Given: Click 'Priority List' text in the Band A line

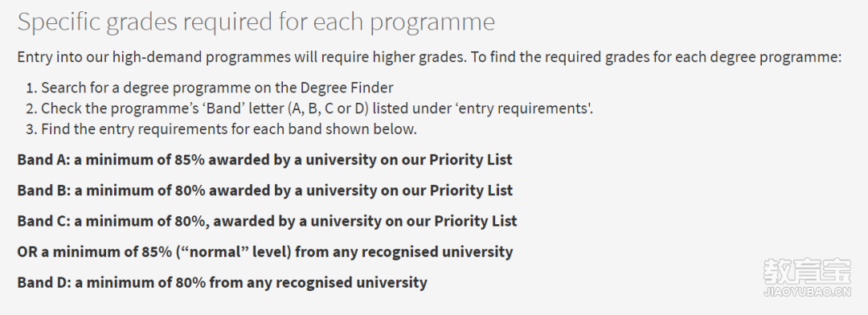Looking at the screenshot, I should point(470,159).
